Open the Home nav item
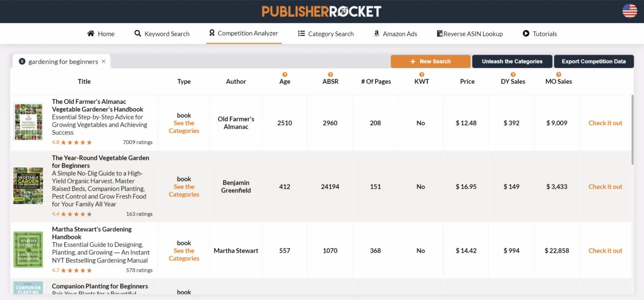Screen dimensions: 644x300 pyautogui.click(x=101, y=34)
